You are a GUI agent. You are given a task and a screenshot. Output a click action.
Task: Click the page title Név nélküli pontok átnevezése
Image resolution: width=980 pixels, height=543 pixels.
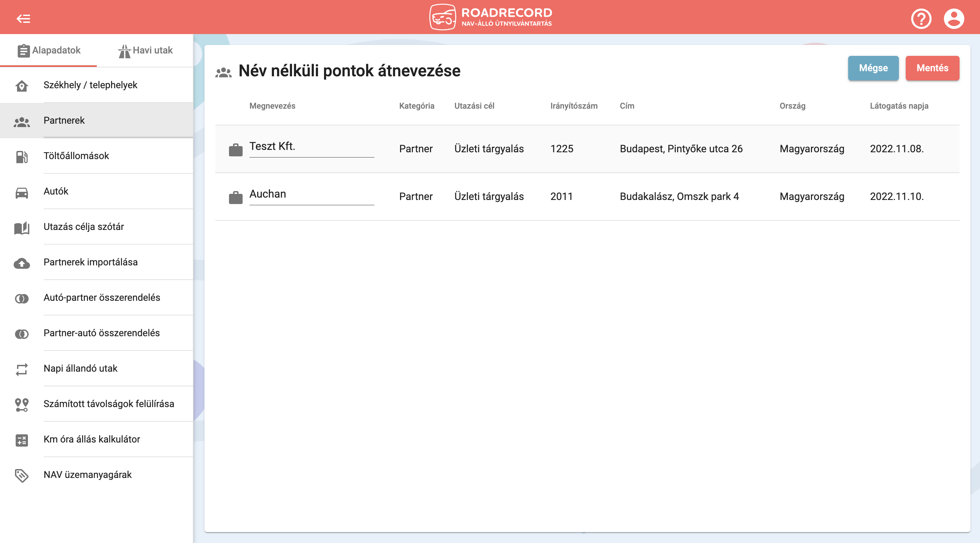click(x=349, y=71)
